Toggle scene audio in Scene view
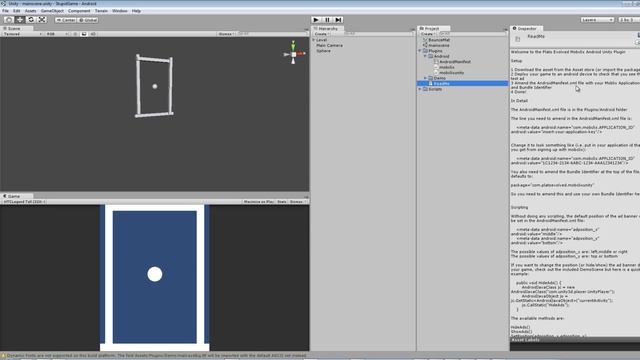Screen dimensions: 640x360 [x=93, y=34]
